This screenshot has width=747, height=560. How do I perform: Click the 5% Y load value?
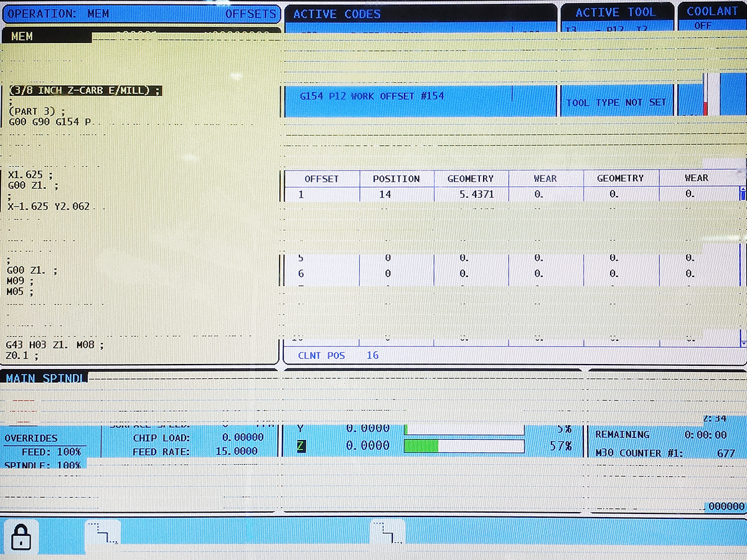coord(564,429)
